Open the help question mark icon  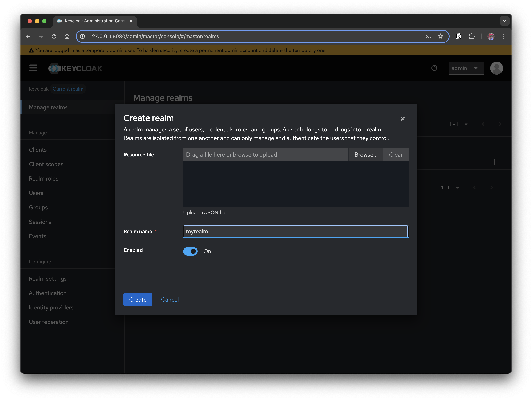(x=434, y=68)
